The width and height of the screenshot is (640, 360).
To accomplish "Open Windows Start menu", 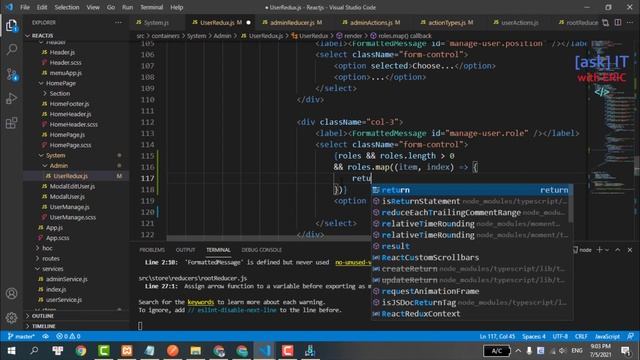I will click(11, 351).
